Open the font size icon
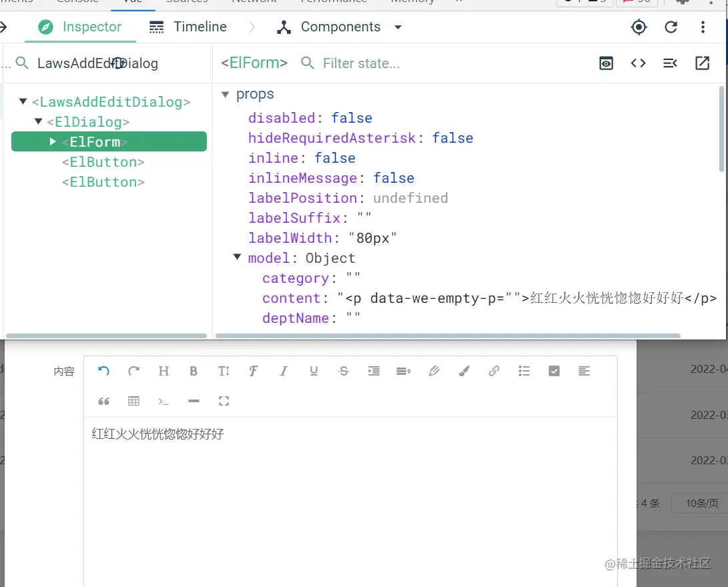Image resolution: width=728 pixels, height=587 pixels. point(224,371)
